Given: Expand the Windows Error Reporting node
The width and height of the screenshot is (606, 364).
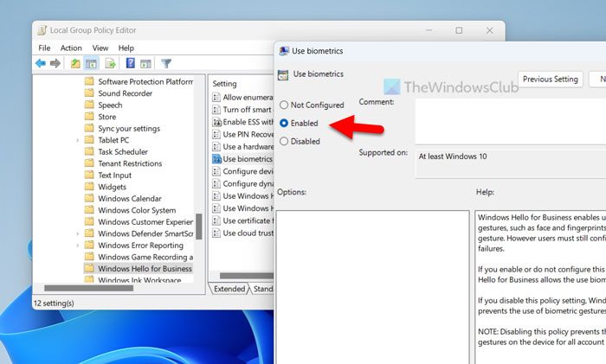Looking at the screenshot, I should pos(77,245).
